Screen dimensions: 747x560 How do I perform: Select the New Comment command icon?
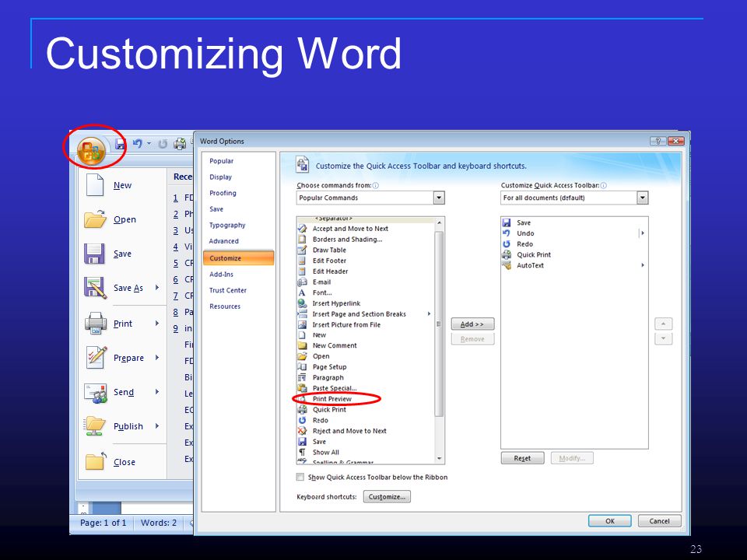[x=302, y=345]
